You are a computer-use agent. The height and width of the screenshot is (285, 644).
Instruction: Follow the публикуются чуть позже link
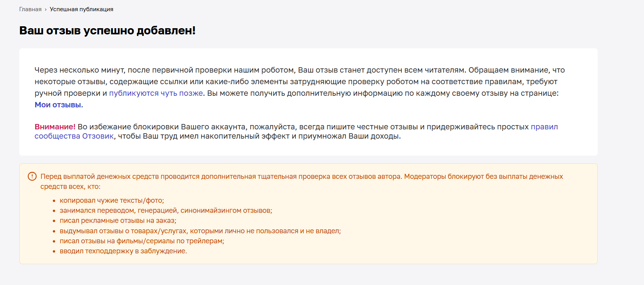(x=156, y=93)
